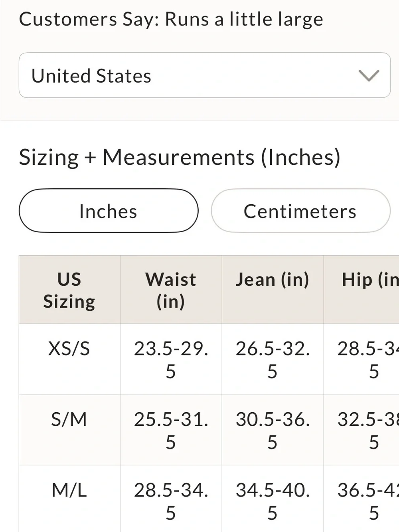The image size is (399, 532).
Task: Switch measurements to Centimeters
Action: point(300,211)
